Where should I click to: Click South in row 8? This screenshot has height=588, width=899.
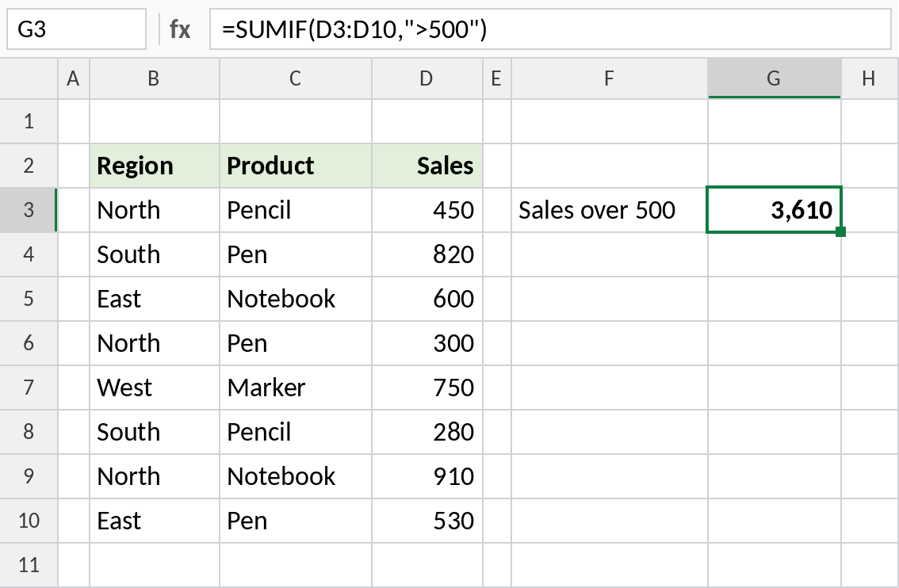(x=155, y=432)
